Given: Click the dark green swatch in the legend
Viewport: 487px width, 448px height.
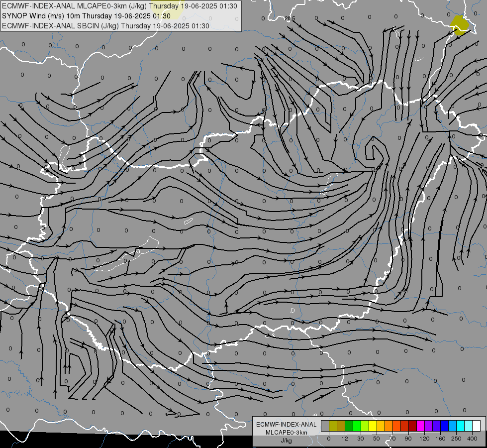Looking at the screenshot, I should [349, 426].
